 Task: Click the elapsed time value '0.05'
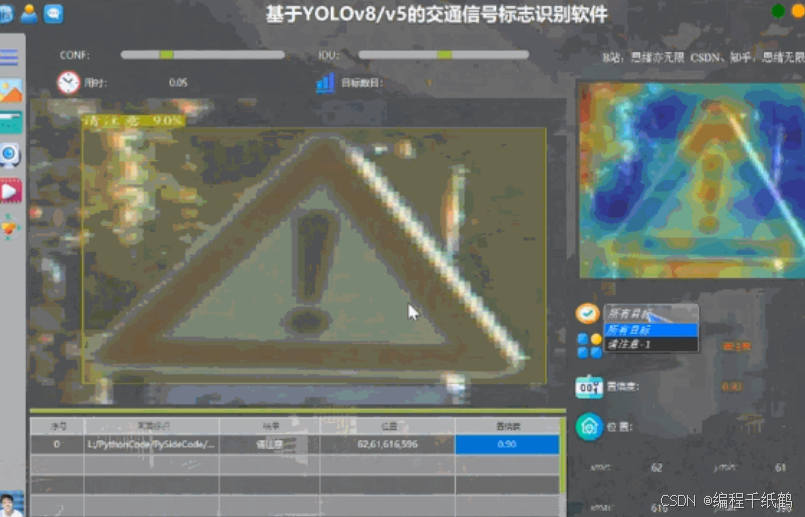click(x=178, y=83)
